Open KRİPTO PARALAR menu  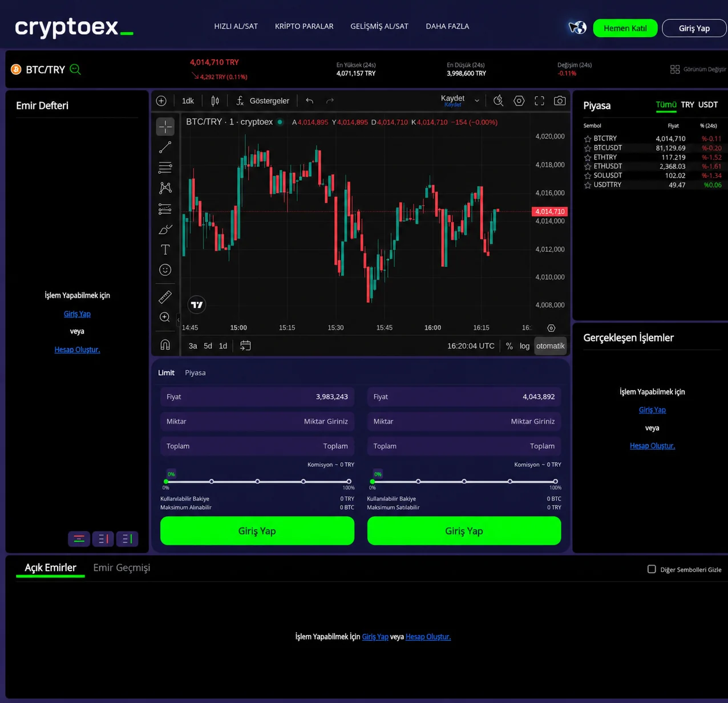304,26
